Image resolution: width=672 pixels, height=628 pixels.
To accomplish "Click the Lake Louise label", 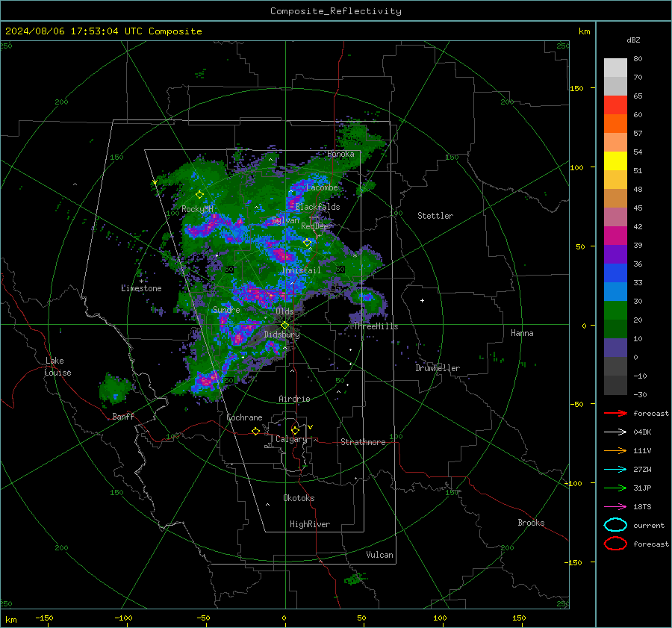I will tap(58, 367).
